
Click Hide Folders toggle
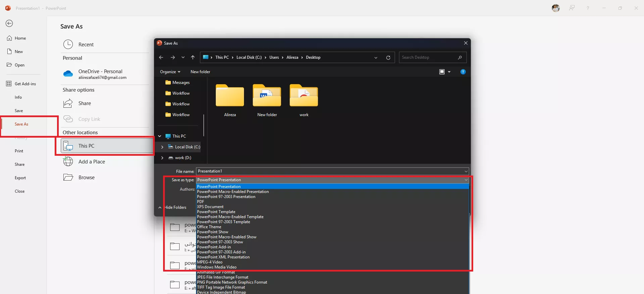click(172, 207)
